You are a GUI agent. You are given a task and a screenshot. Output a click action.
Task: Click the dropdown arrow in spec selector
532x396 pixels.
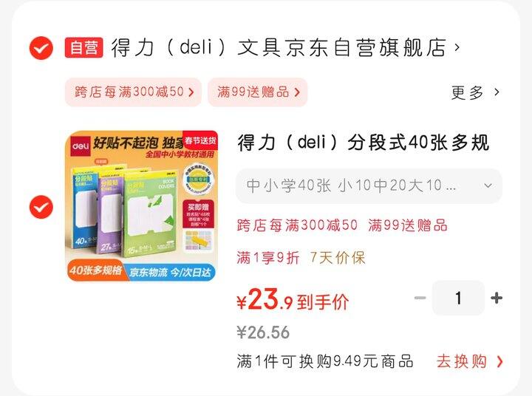click(x=488, y=185)
